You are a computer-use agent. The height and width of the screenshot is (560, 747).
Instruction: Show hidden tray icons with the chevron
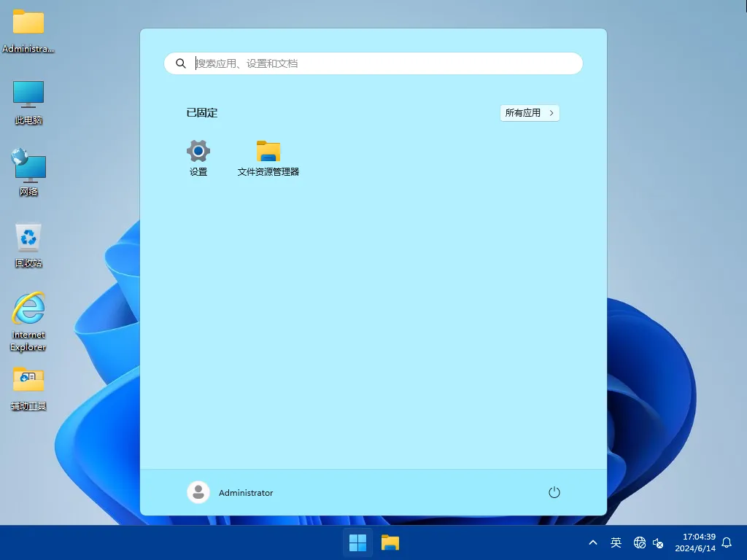(x=593, y=542)
